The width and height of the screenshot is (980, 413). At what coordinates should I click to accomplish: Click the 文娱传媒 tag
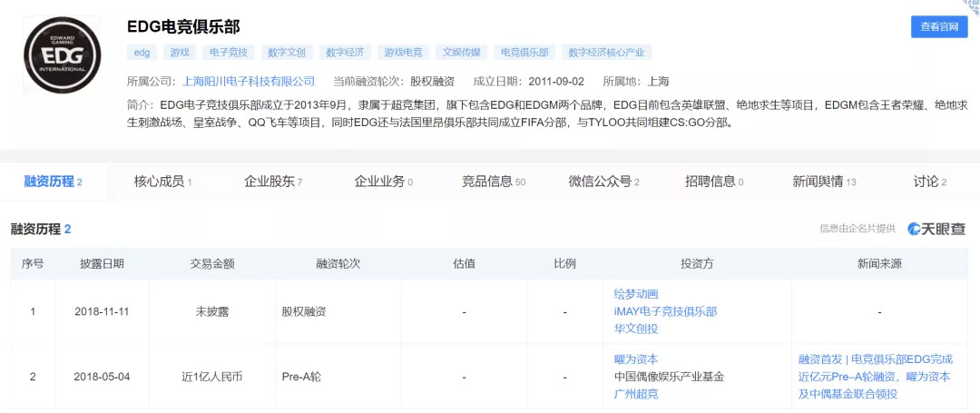click(461, 53)
